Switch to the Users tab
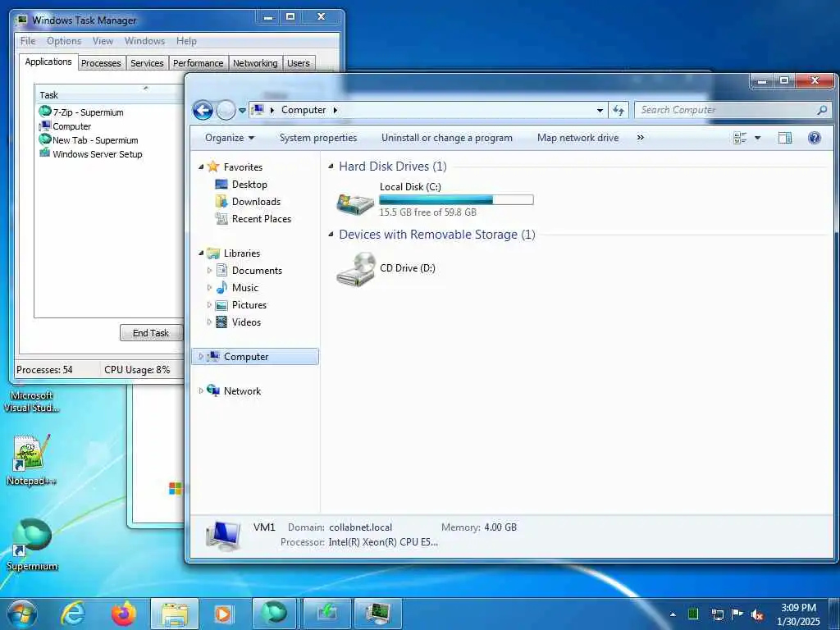The height and width of the screenshot is (630, 840). point(299,63)
